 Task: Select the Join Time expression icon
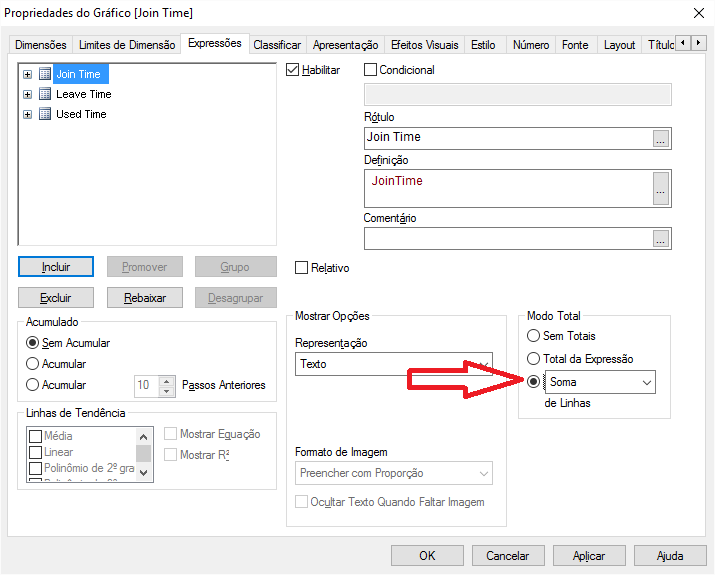[x=44, y=74]
